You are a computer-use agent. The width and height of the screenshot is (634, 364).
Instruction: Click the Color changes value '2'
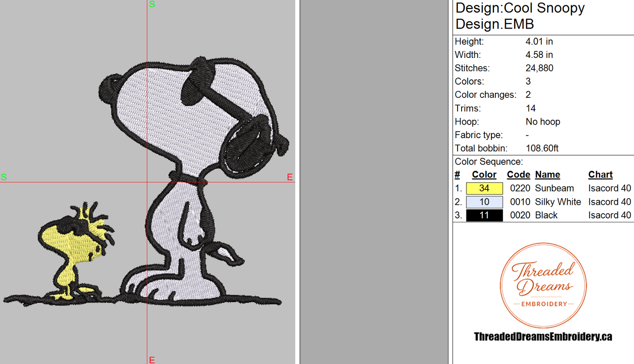528,95
